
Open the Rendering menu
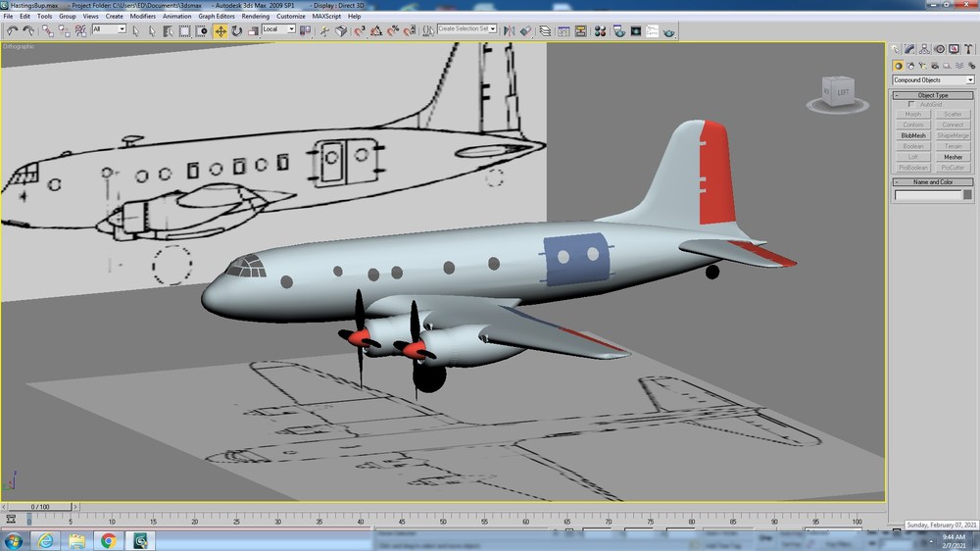pyautogui.click(x=255, y=17)
